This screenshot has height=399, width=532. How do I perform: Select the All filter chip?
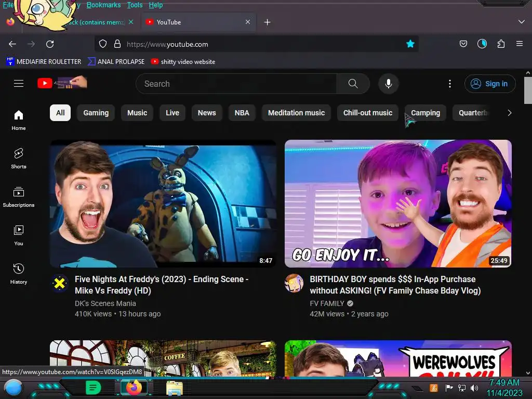click(60, 113)
